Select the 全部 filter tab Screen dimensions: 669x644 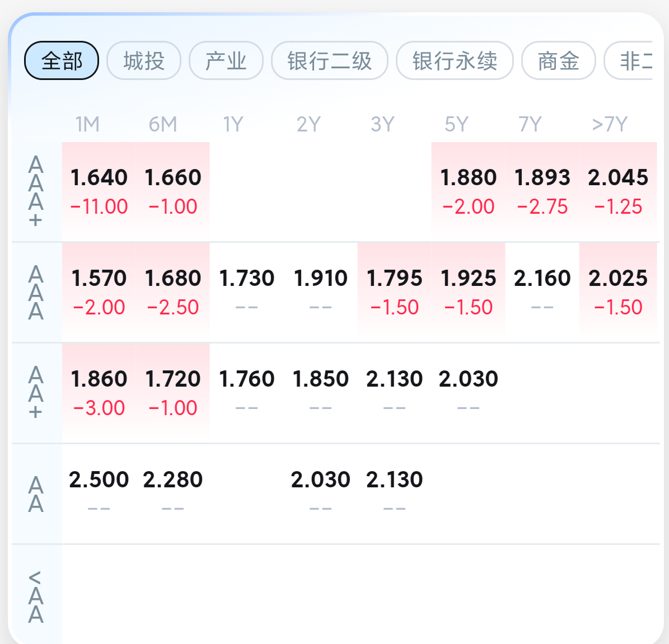(x=62, y=60)
